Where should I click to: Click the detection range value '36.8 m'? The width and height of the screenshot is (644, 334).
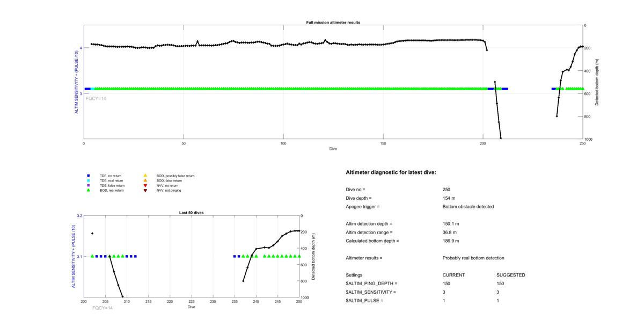coord(450,233)
